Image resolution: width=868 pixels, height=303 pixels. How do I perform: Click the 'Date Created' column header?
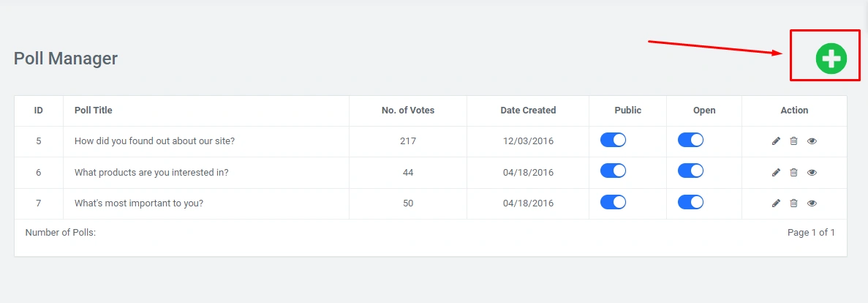(x=528, y=111)
